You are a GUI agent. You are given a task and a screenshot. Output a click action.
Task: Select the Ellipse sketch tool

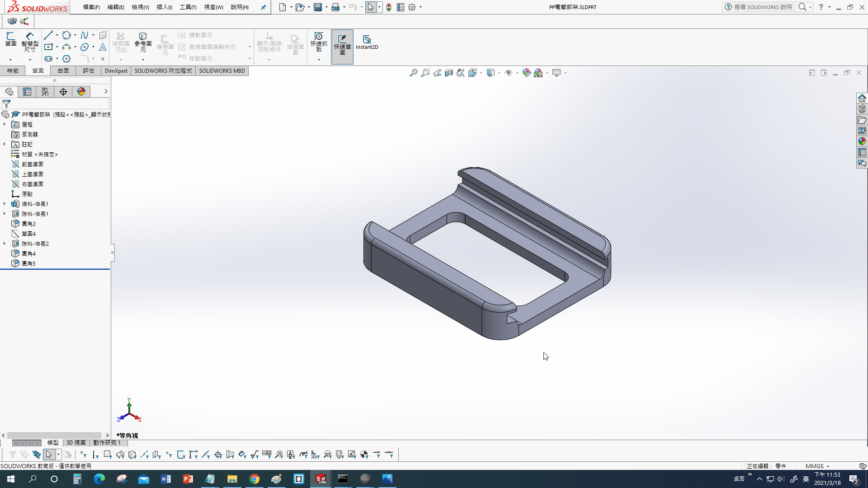(x=85, y=47)
